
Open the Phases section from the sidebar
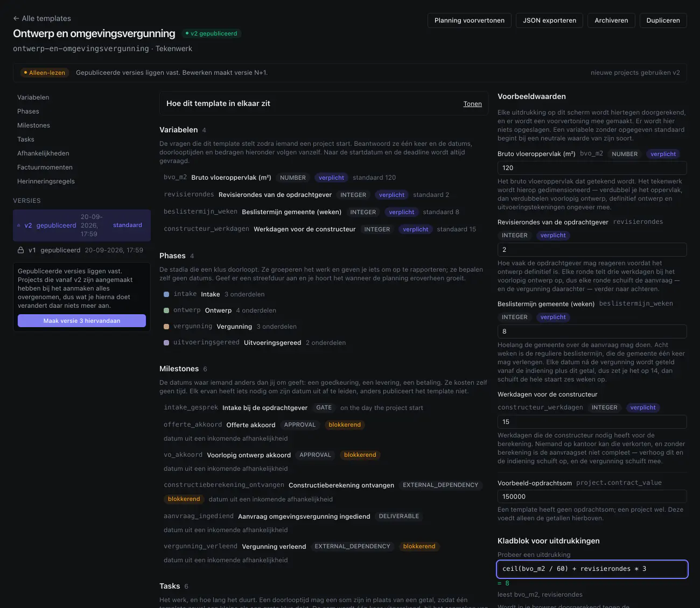[x=28, y=111]
